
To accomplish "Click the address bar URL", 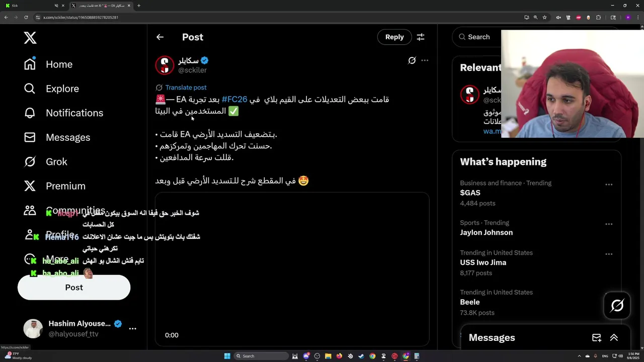I will [80, 17].
